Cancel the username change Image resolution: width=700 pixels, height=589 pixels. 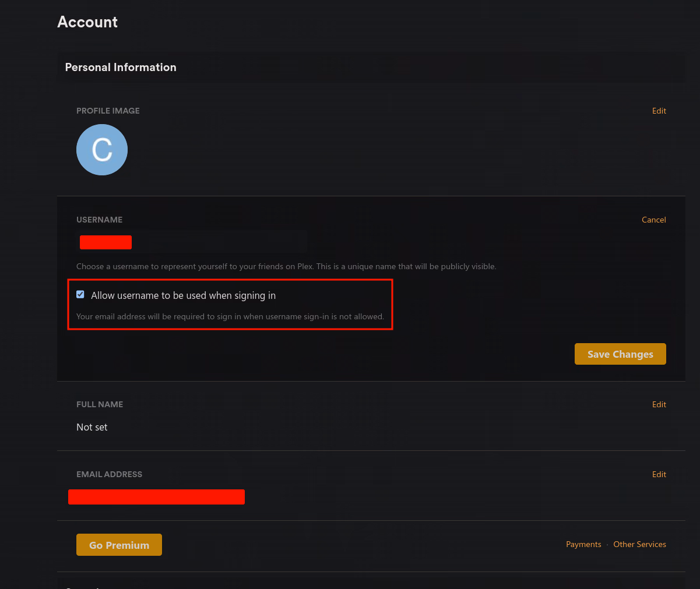pos(653,220)
